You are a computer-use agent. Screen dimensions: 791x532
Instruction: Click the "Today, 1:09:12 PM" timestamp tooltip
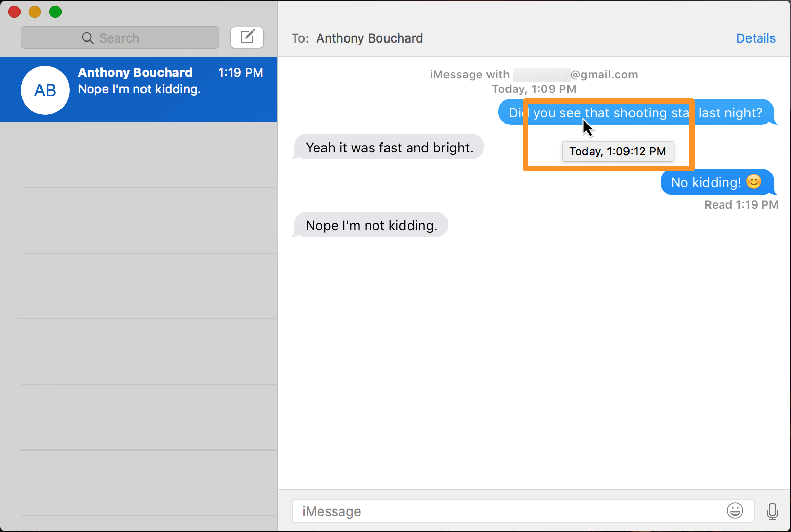618,152
